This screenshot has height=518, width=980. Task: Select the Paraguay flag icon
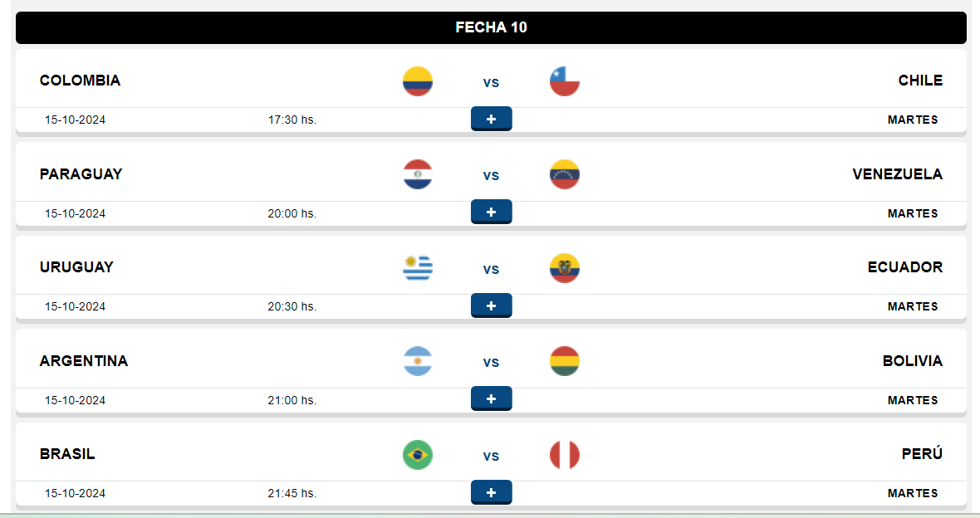[418, 174]
